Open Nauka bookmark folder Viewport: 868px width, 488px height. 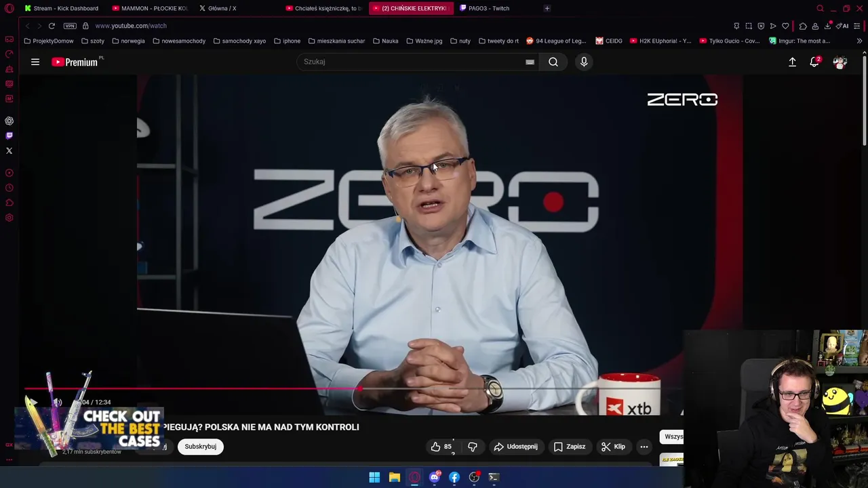click(x=385, y=41)
